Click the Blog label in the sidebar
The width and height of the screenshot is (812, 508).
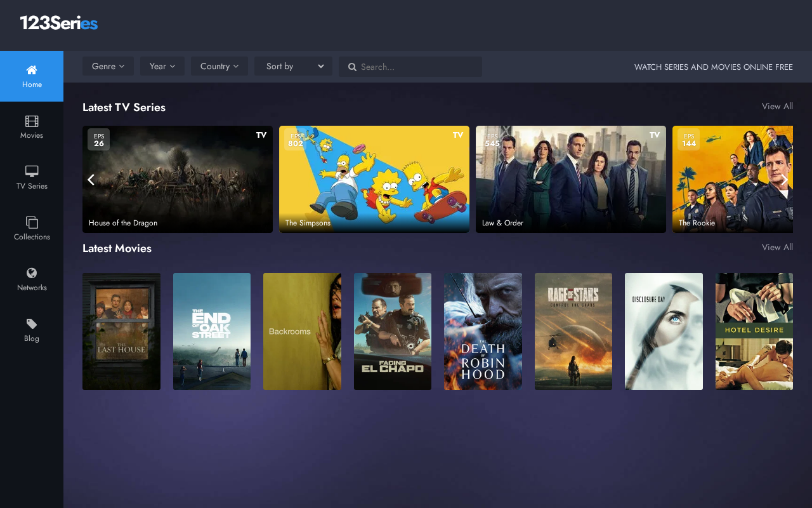coord(32,338)
